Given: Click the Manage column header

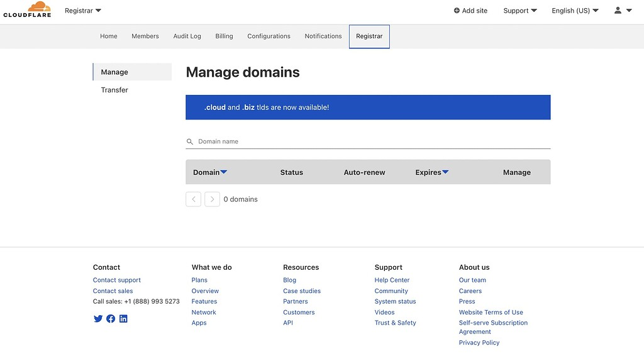Looking at the screenshot, I should coord(517,172).
